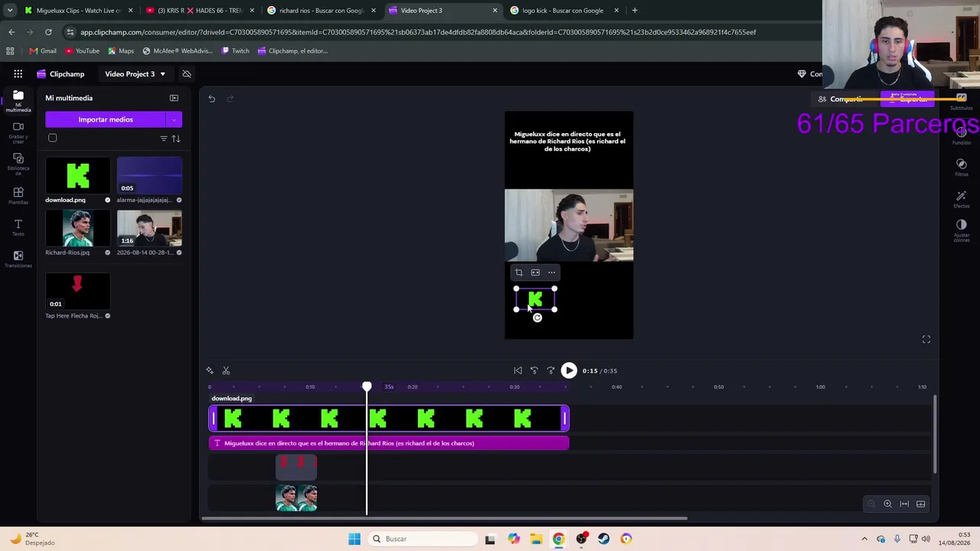Select the download.png thumbnail in media
This screenshot has width=980, height=551.
(x=77, y=175)
